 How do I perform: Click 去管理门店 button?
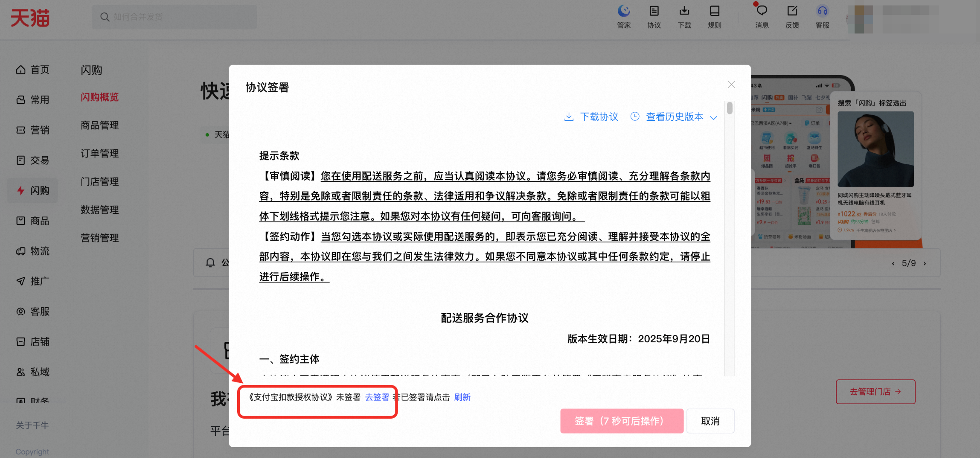click(x=875, y=391)
